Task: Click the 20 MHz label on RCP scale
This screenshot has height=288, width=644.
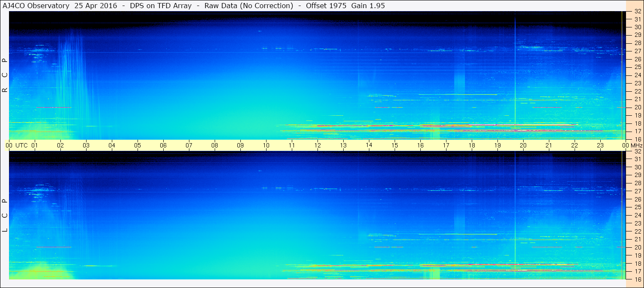Action: [637, 107]
